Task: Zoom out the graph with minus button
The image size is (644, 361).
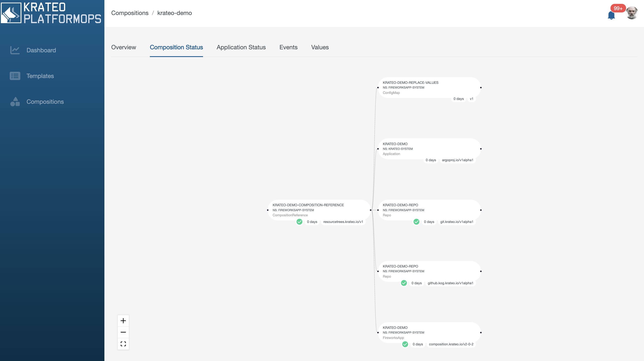Action: pyautogui.click(x=123, y=332)
